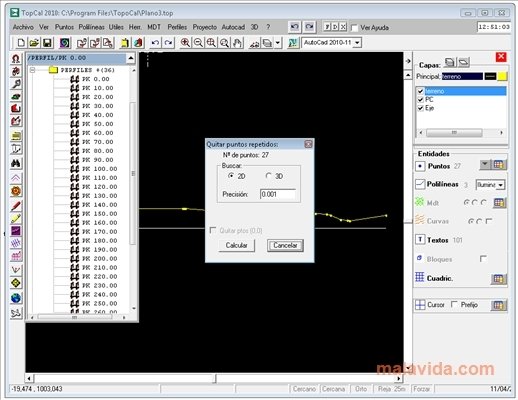Open the /PERFIL/PK 0.00 path dropdown
Image resolution: width=518 pixels, height=400 pixels.
tap(131, 58)
